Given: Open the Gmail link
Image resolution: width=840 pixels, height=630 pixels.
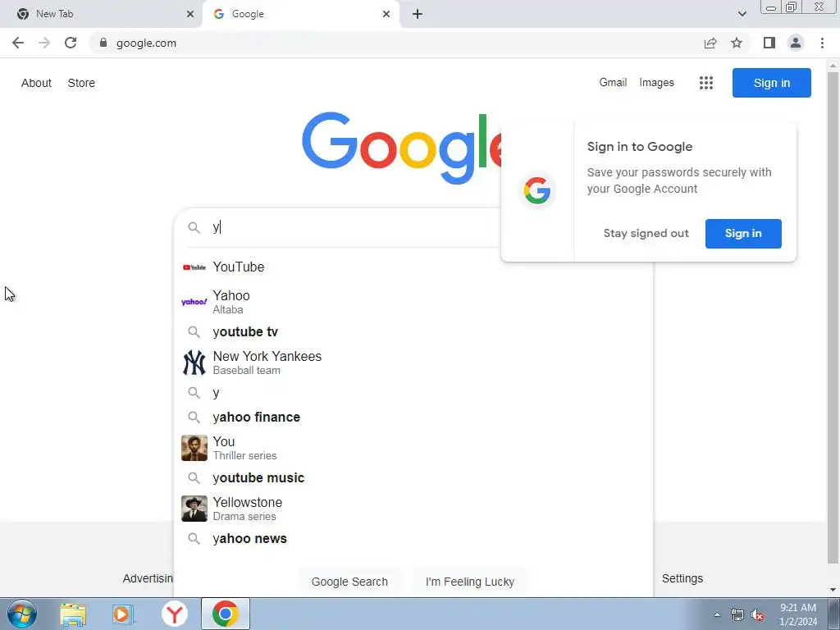Looking at the screenshot, I should click(613, 83).
